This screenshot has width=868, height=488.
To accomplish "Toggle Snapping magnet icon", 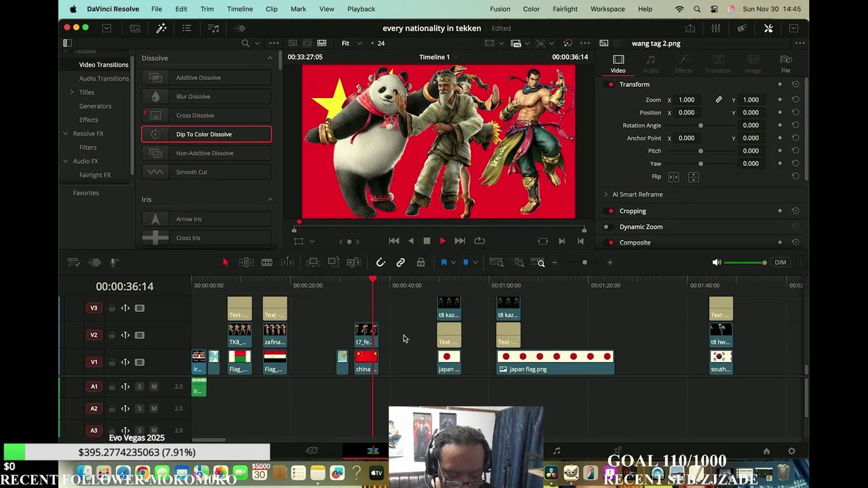I will [x=380, y=262].
